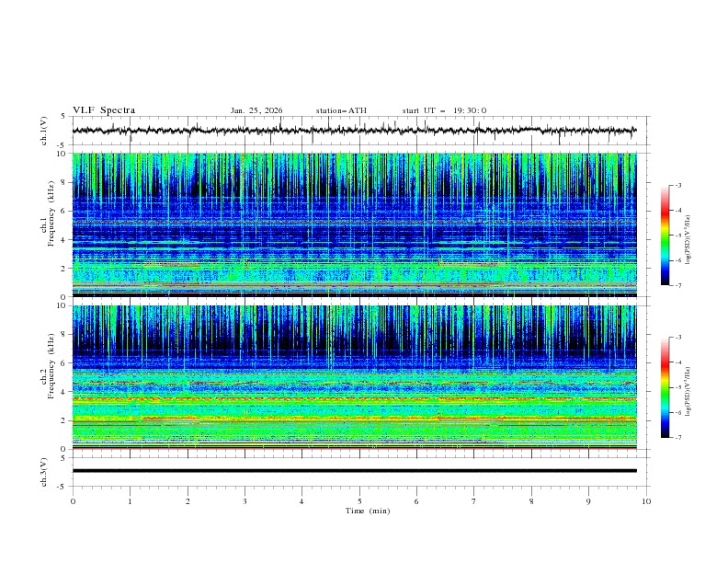
Task: Click the ch.2 colorbar "log(PSD)(V²/Hz)" label
Action: [x=688, y=392]
